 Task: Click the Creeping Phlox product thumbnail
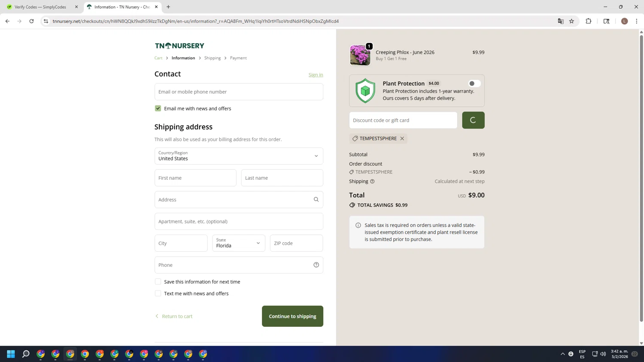[360, 55]
